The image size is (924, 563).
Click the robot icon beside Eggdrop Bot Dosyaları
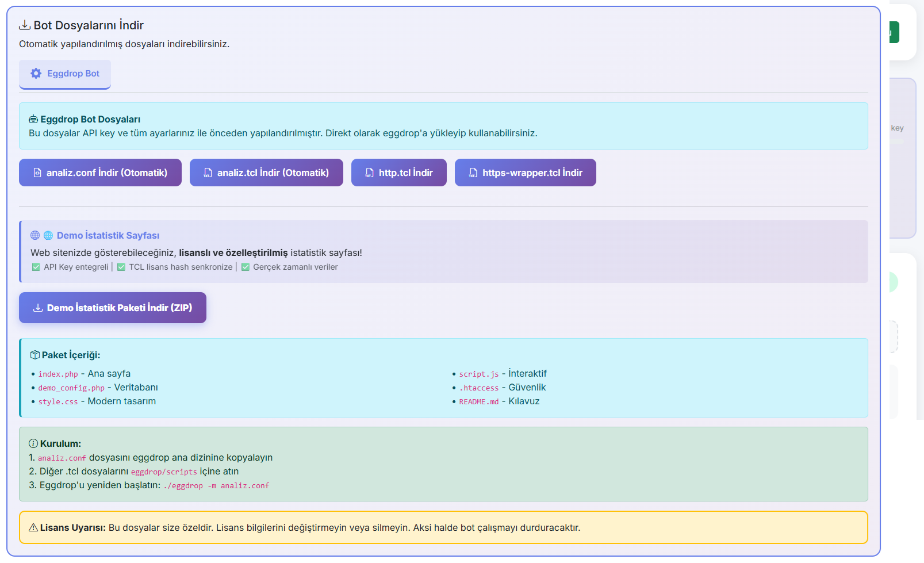pos(33,120)
